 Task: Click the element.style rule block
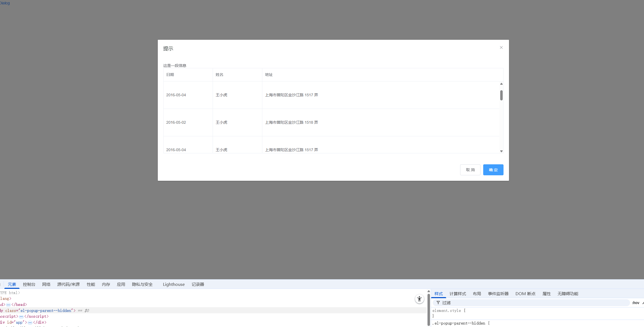click(x=538, y=313)
